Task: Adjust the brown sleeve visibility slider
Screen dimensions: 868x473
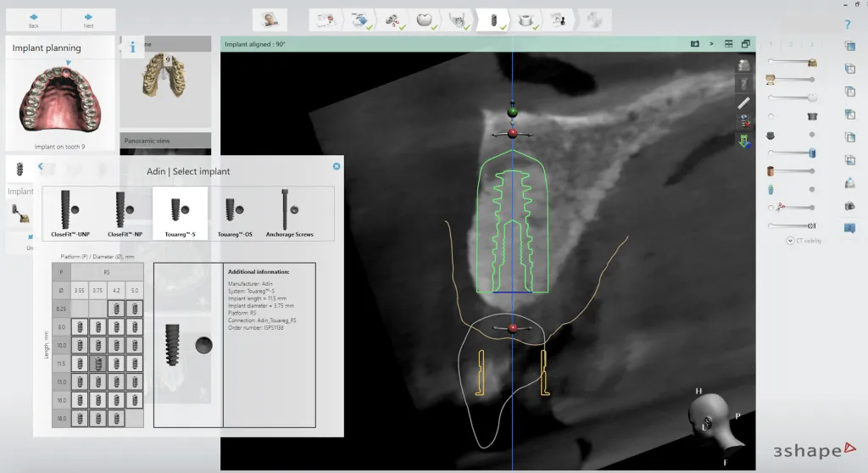Action: click(791, 171)
